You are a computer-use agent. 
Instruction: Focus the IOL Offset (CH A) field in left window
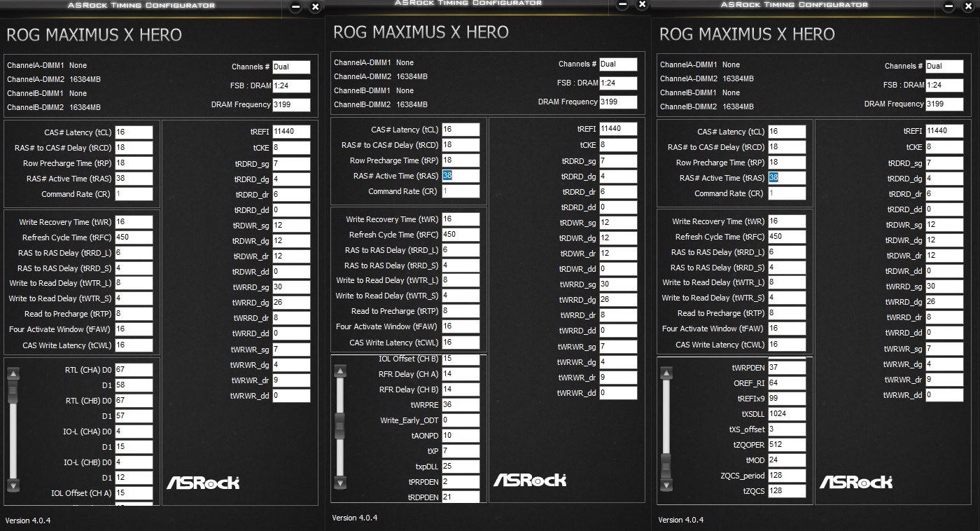[134, 493]
